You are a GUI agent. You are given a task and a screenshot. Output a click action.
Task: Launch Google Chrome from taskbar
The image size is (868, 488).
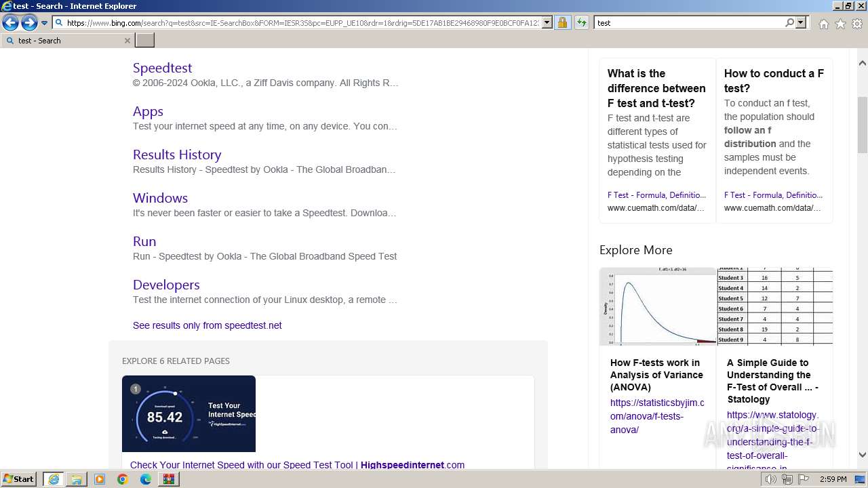123,479
